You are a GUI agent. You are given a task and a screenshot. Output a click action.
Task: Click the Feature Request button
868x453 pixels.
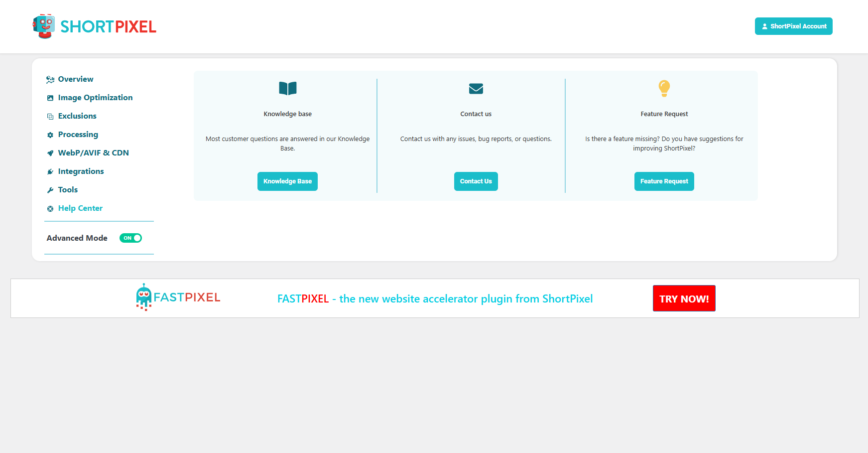(x=664, y=181)
